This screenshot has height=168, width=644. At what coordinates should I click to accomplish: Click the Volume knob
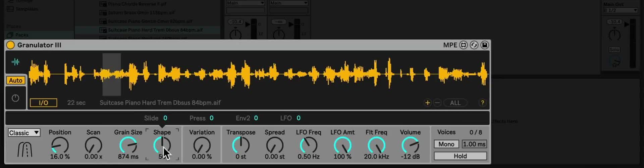point(410,145)
